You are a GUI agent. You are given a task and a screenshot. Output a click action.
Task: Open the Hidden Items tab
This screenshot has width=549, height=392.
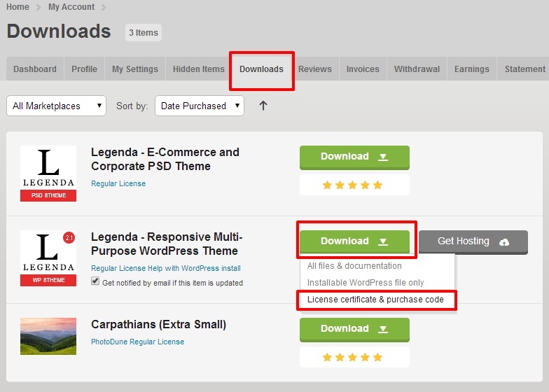click(x=199, y=69)
